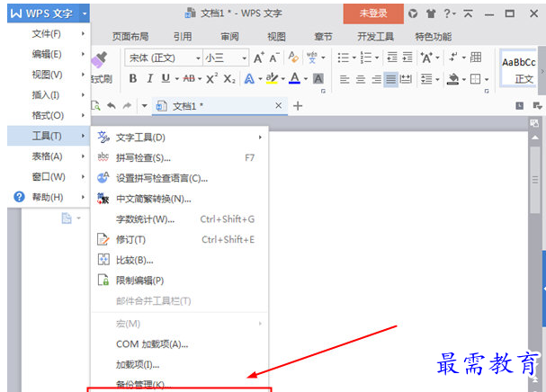Screen dimensions: 546x392
Task: Click the numbered list icon
Action: point(365,58)
